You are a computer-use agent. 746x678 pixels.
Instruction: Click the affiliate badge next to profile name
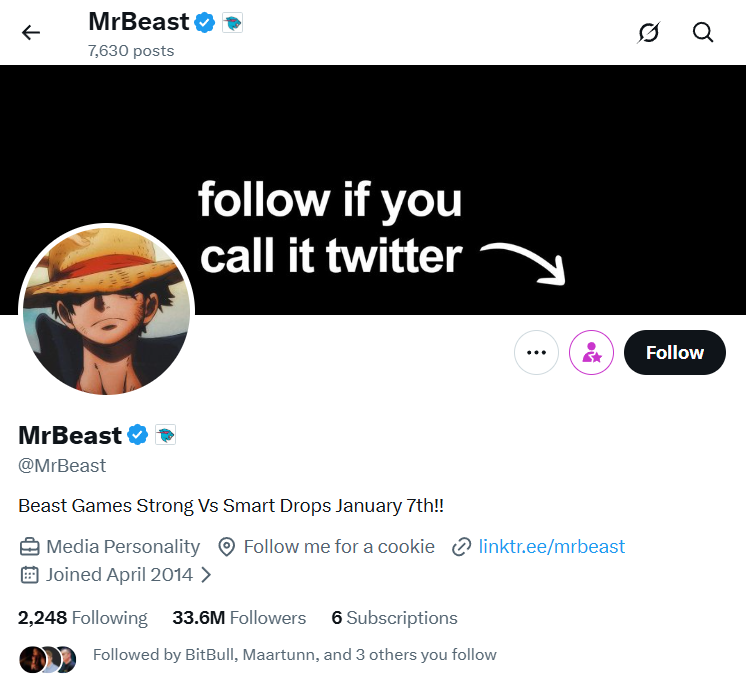coord(165,435)
